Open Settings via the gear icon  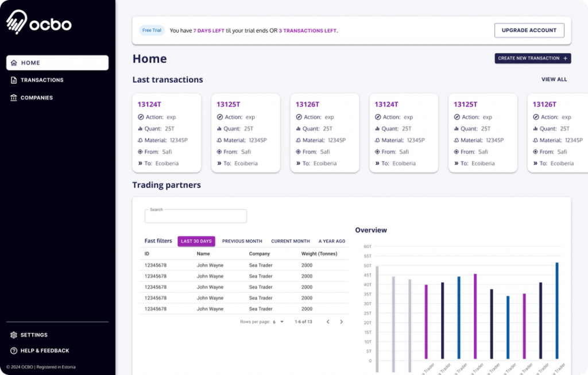pyautogui.click(x=14, y=335)
